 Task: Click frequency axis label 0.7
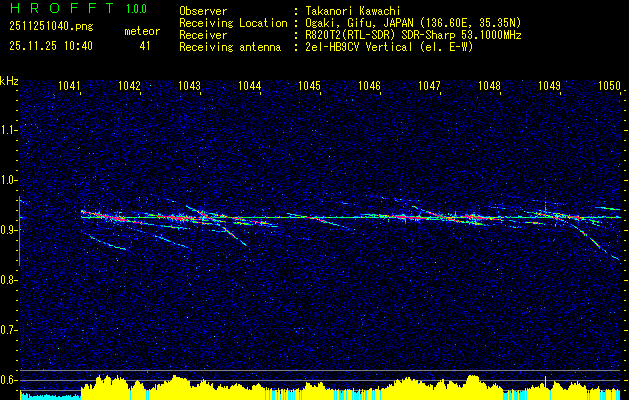pos(8,330)
